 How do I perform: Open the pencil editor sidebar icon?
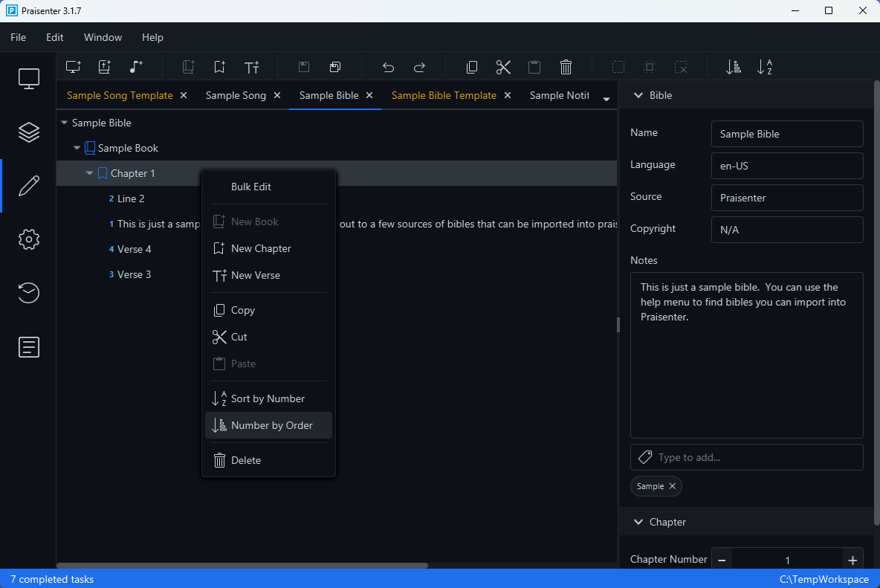[28, 186]
